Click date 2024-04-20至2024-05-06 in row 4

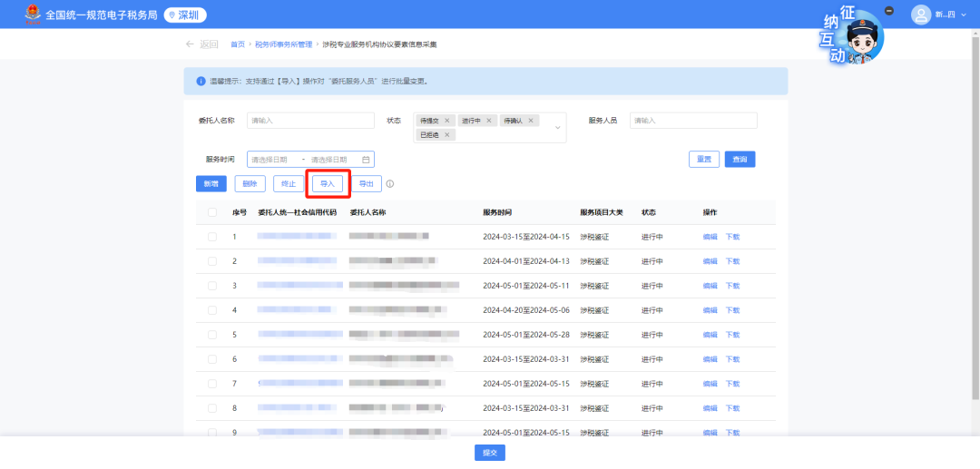coord(526,309)
